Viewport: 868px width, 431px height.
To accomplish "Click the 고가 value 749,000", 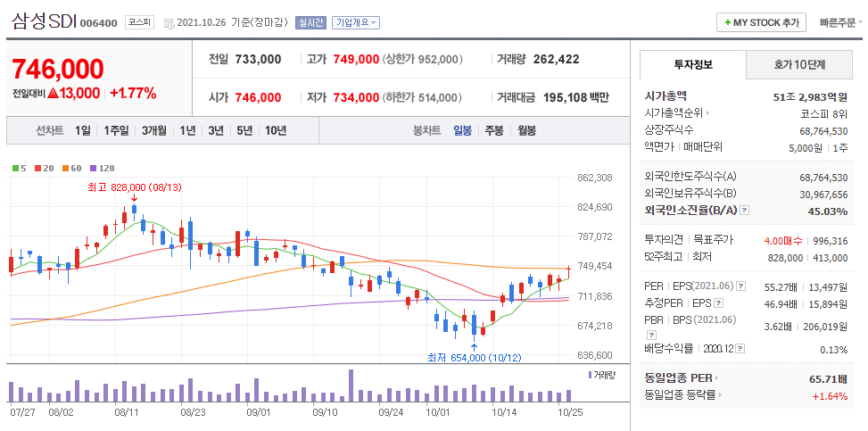I will click(356, 59).
